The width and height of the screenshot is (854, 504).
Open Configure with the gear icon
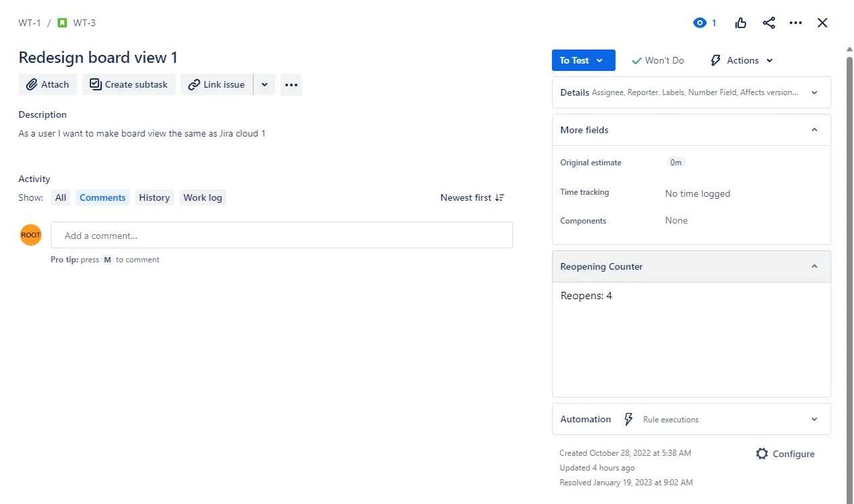coord(785,454)
